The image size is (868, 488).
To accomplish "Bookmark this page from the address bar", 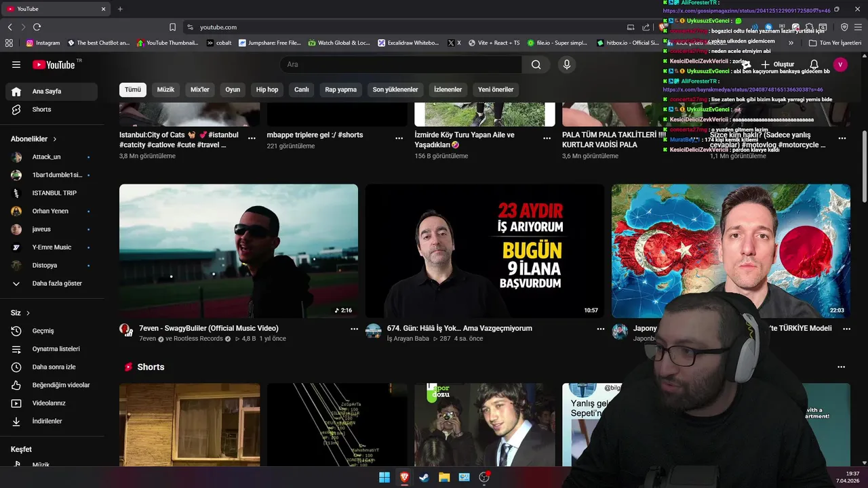I will (x=172, y=27).
